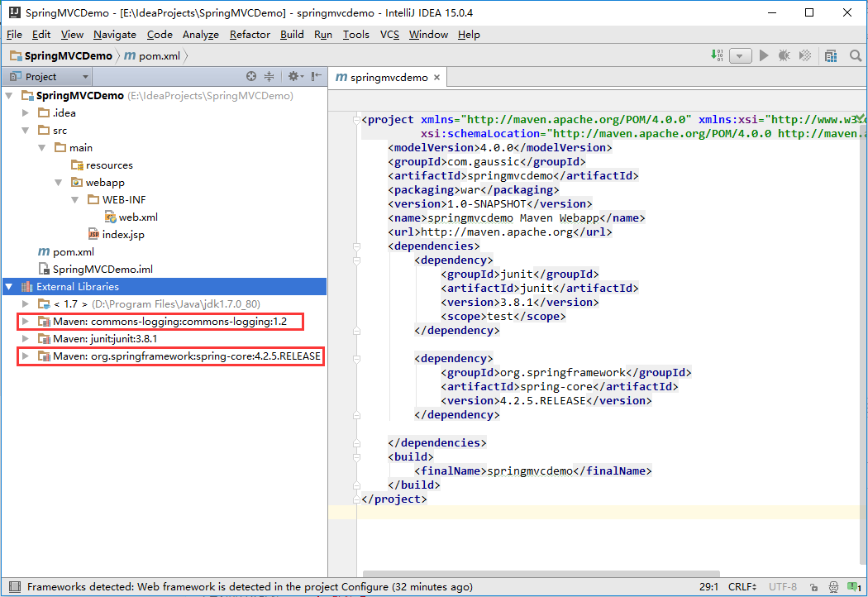Click the spring-core library icon
The height and width of the screenshot is (597, 868).
tap(44, 356)
